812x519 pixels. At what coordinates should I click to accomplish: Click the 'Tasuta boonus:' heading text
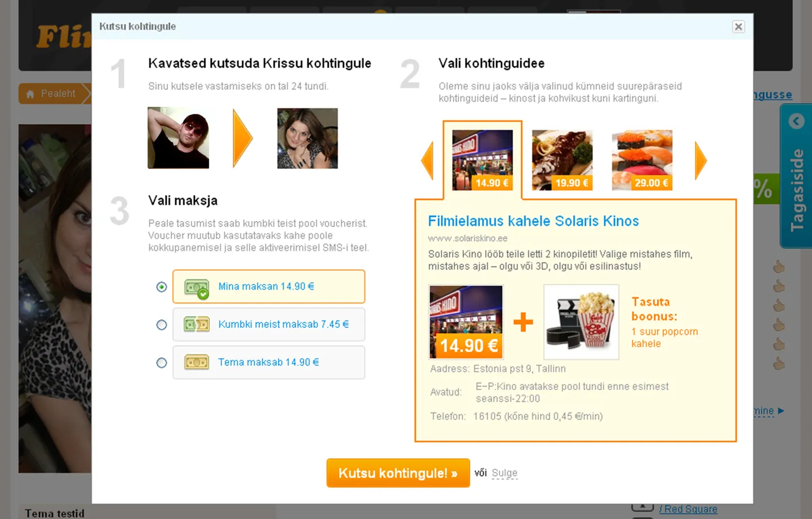[654, 309]
